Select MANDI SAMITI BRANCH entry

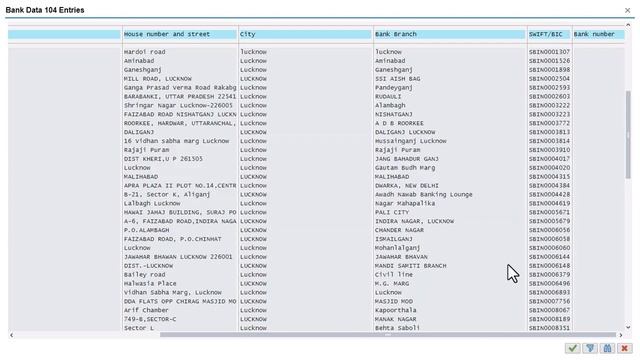point(411,266)
